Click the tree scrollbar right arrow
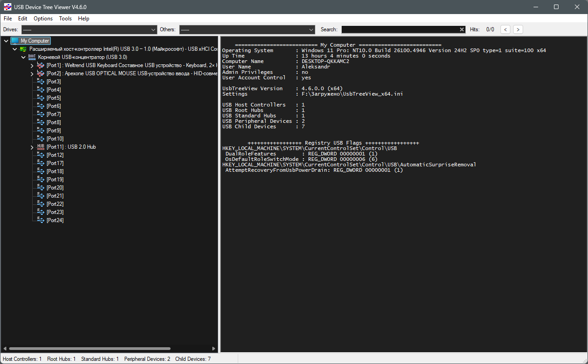The width and height of the screenshot is (588, 364). click(x=214, y=349)
